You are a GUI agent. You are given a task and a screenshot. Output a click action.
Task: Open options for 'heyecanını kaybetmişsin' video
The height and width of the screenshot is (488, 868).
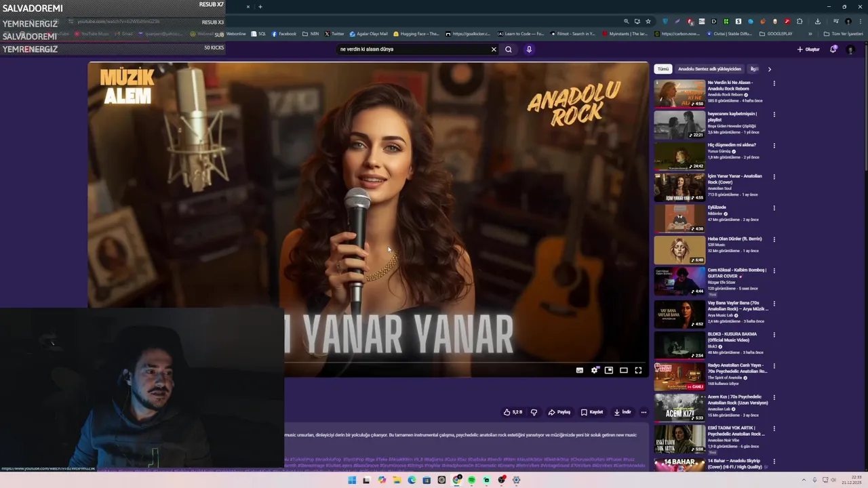[774, 115]
